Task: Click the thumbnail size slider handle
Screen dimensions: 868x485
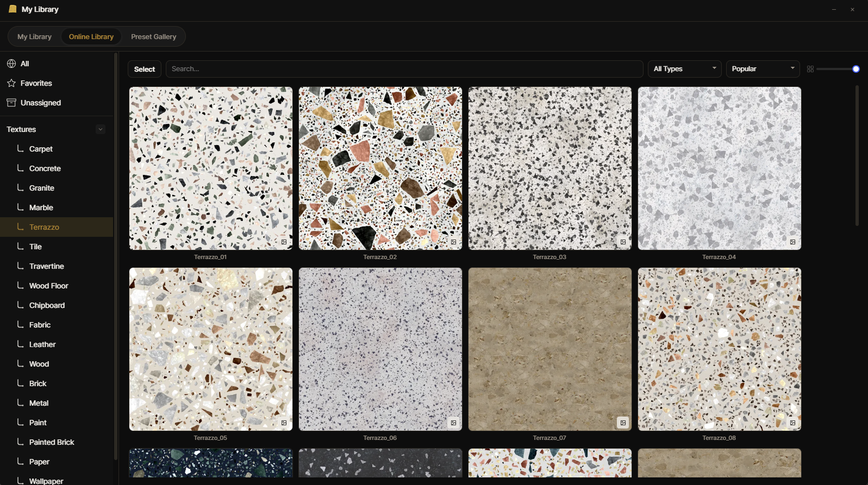Action: (856, 69)
